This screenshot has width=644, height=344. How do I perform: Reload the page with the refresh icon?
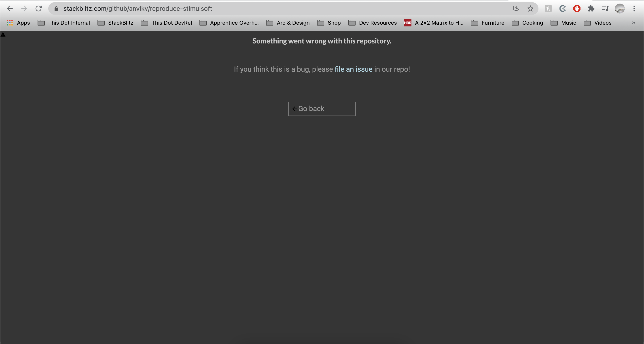point(39,9)
